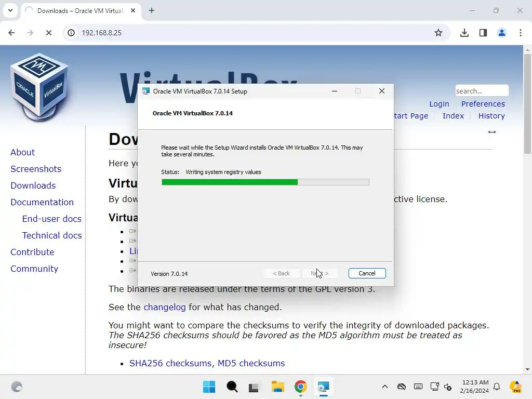The width and height of the screenshot is (532, 399).
Task: Bookmark this page with the star
Action: [438, 33]
